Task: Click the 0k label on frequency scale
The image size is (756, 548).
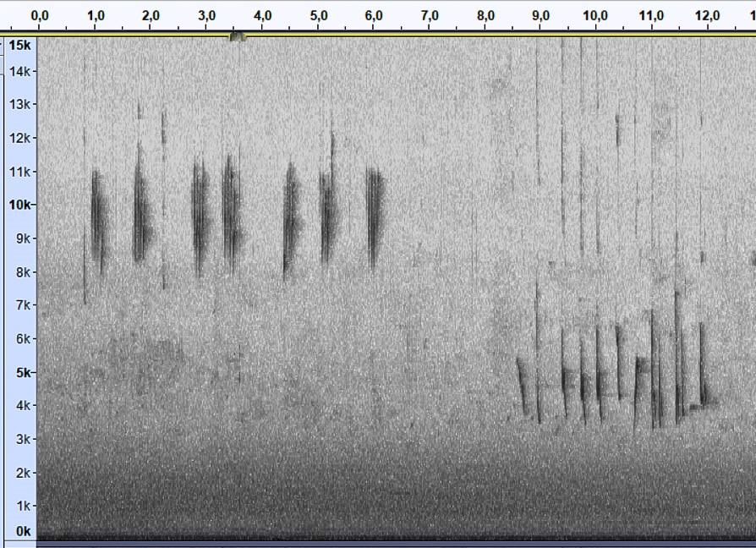Action: 23,531
